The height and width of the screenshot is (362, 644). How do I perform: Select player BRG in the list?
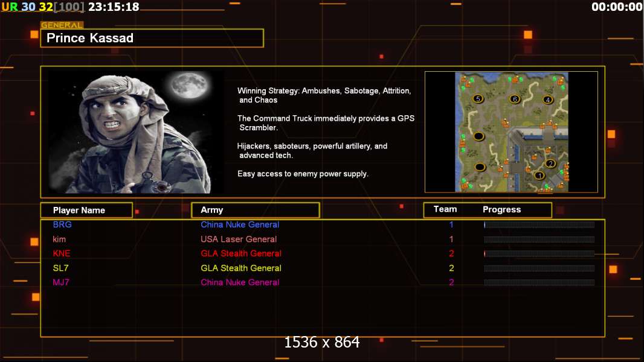pyautogui.click(x=62, y=224)
